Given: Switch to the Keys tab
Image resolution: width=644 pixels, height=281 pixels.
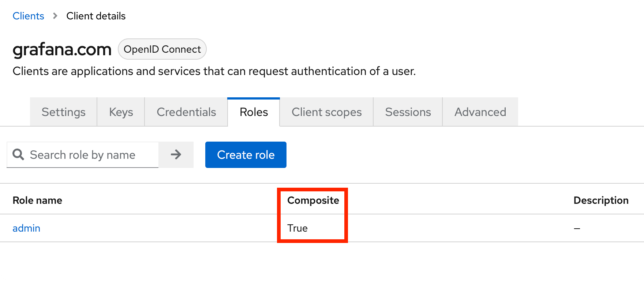Looking at the screenshot, I should pyautogui.click(x=121, y=112).
